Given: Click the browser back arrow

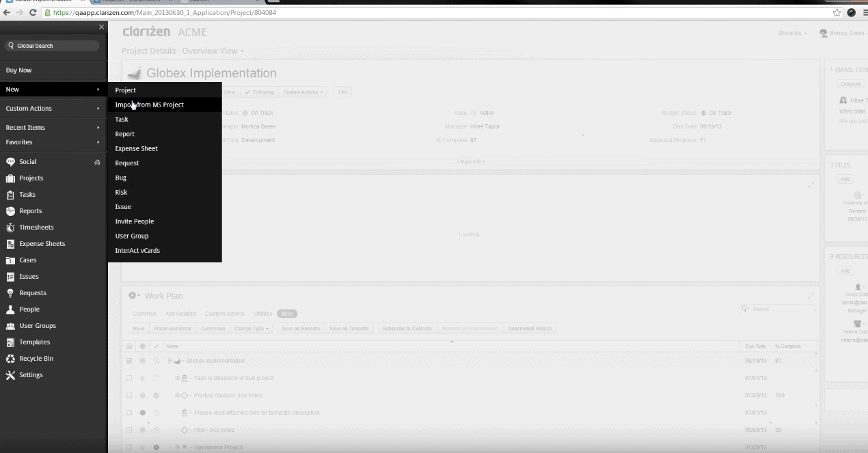Looking at the screenshot, I should click(x=6, y=12).
